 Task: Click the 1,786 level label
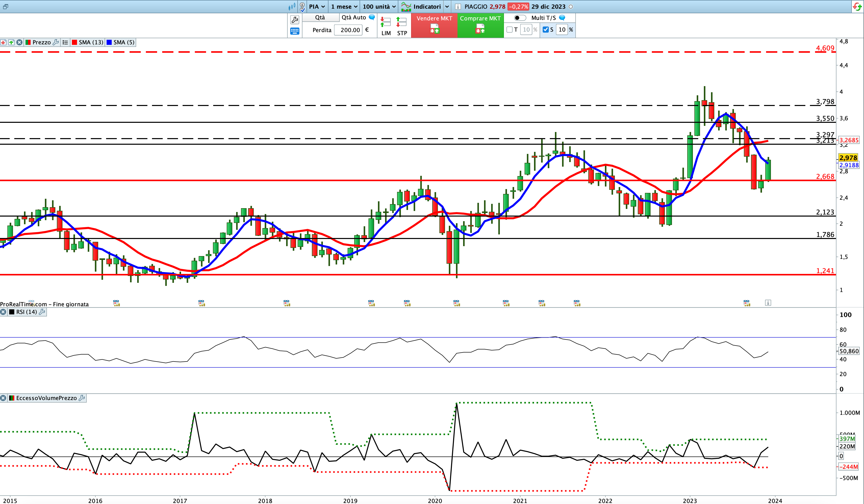[825, 235]
